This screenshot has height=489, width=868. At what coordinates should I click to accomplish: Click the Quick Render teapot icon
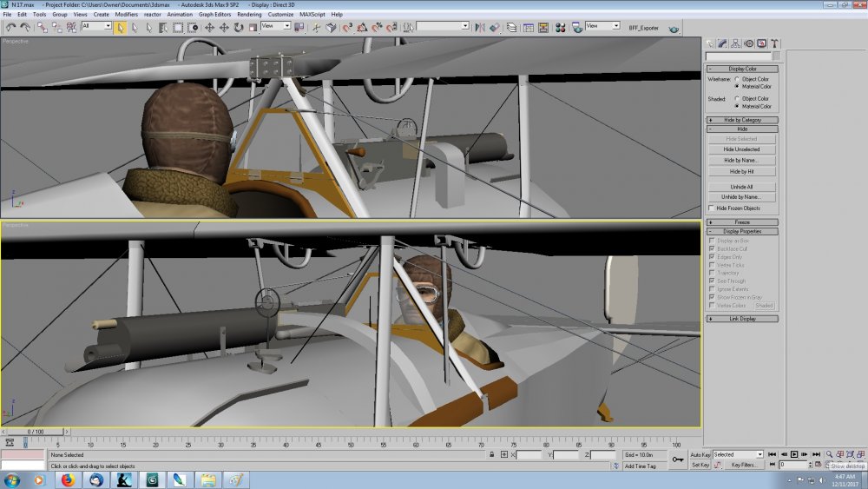pyautogui.click(x=674, y=29)
